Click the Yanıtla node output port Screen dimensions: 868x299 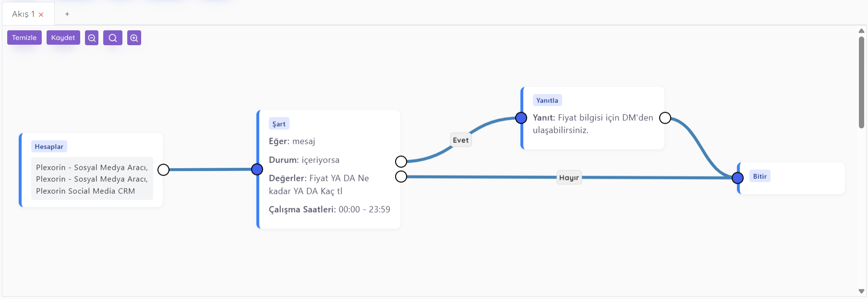665,118
